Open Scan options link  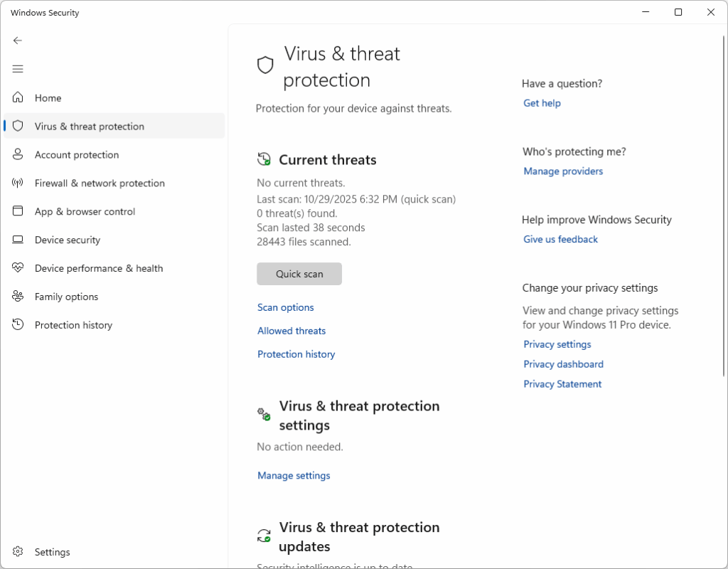click(x=286, y=307)
